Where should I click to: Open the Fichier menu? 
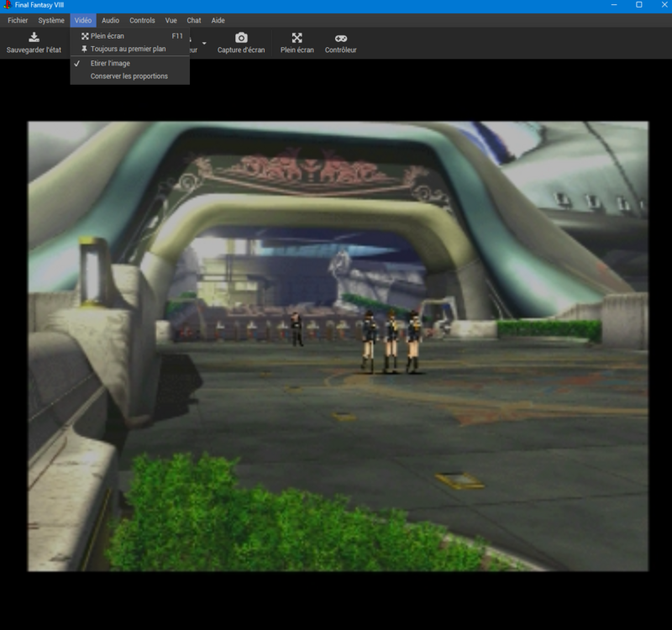click(18, 20)
